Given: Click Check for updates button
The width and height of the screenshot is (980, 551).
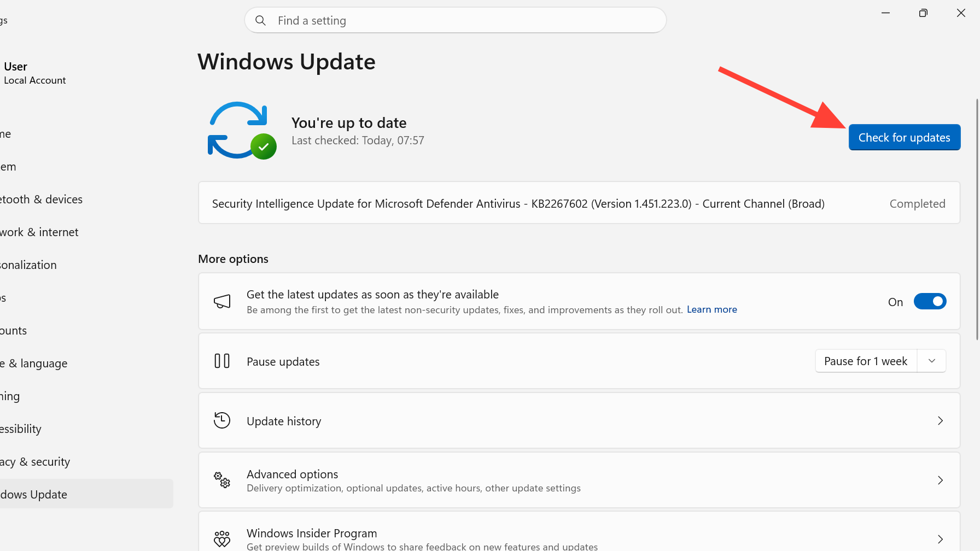Looking at the screenshot, I should [905, 137].
